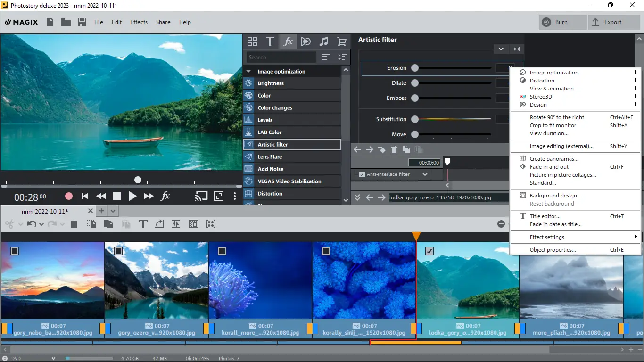The width and height of the screenshot is (644, 362).
Task: Click the save project floppy icon
Action: click(82, 22)
